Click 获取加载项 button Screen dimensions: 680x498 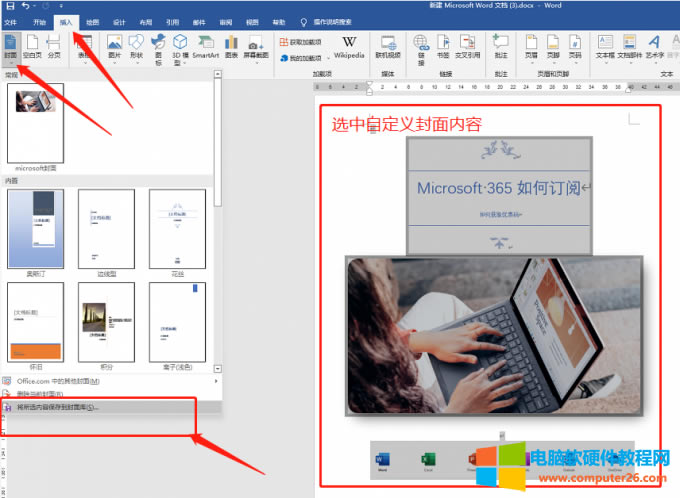[x=306, y=42]
